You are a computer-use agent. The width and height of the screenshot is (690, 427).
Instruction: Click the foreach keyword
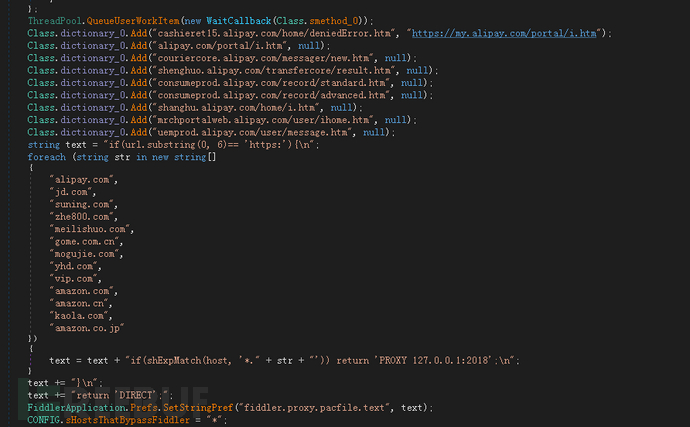pyautogui.click(x=46, y=157)
